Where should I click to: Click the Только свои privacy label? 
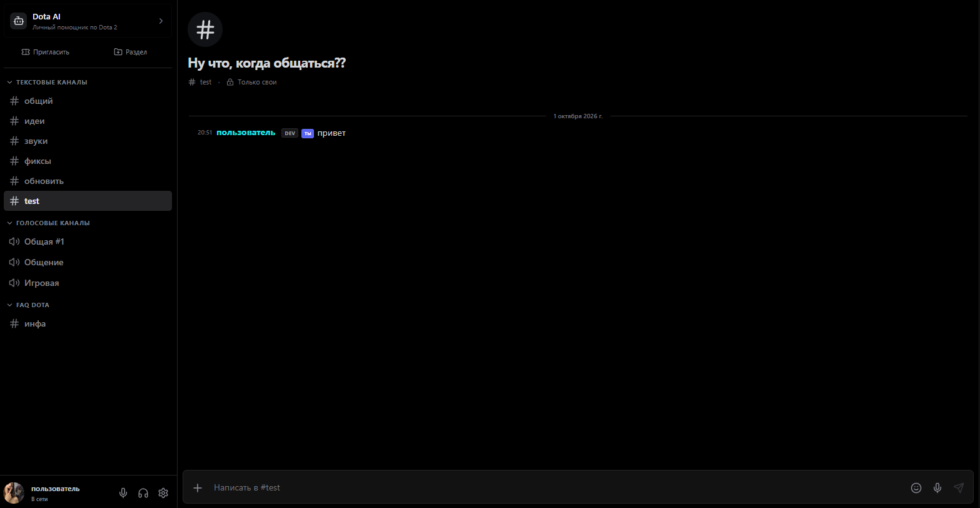(x=257, y=82)
